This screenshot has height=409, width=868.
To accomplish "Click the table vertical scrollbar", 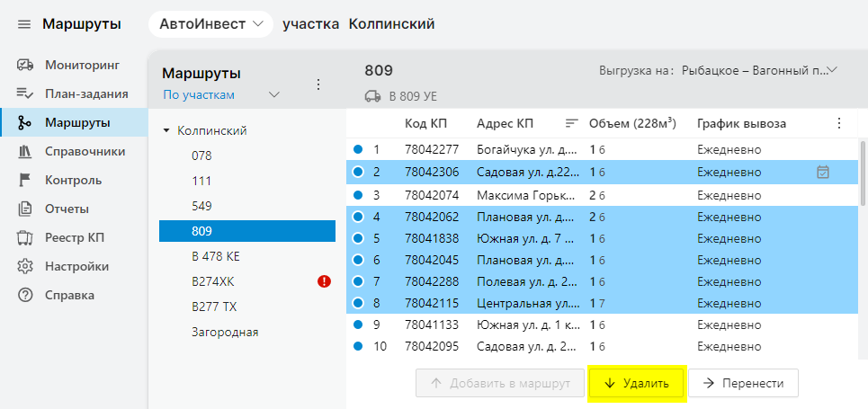I will point(863,180).
